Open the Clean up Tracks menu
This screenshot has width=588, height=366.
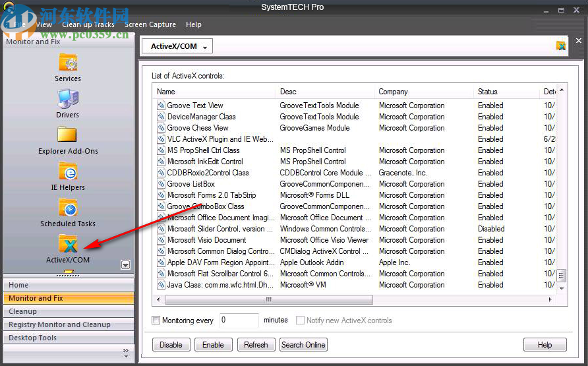click(x=88, y=24)
